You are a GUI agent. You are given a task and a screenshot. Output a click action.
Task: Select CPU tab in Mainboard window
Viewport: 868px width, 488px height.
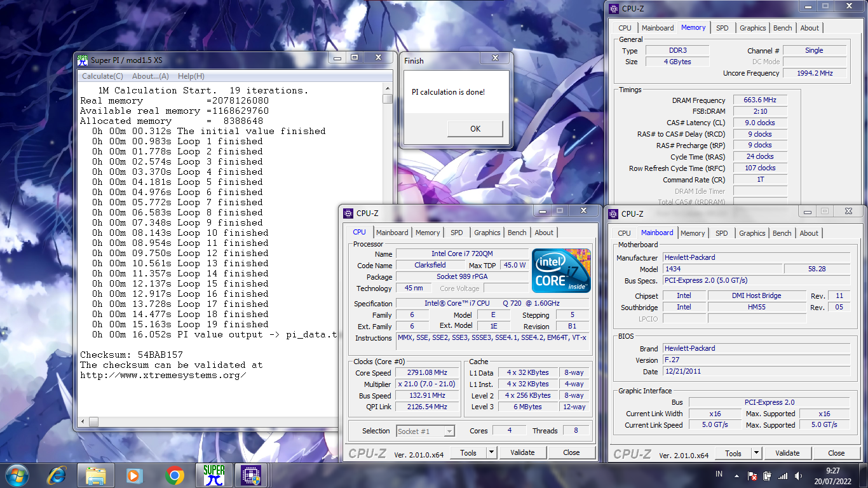point(624,233)
